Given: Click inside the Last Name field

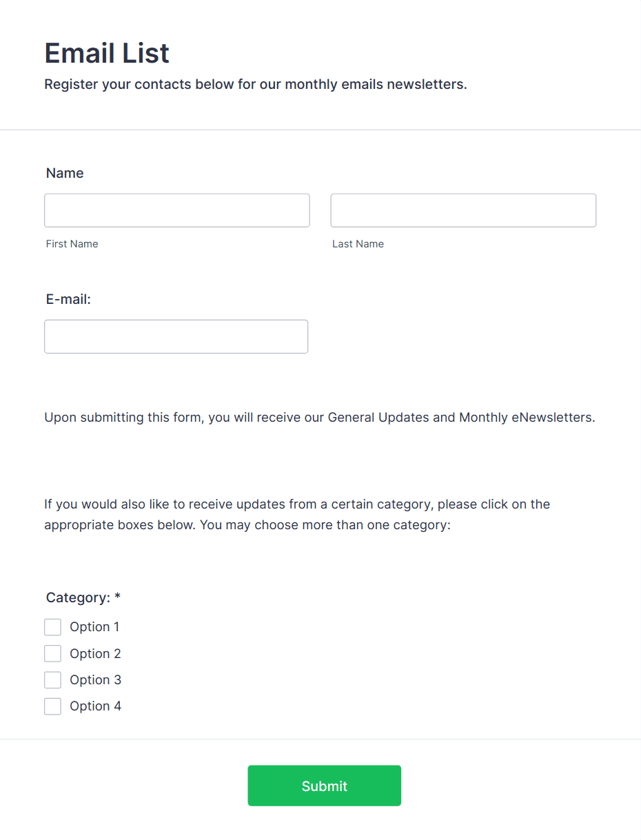Looking at the screenshot, I should pos(462,210).
